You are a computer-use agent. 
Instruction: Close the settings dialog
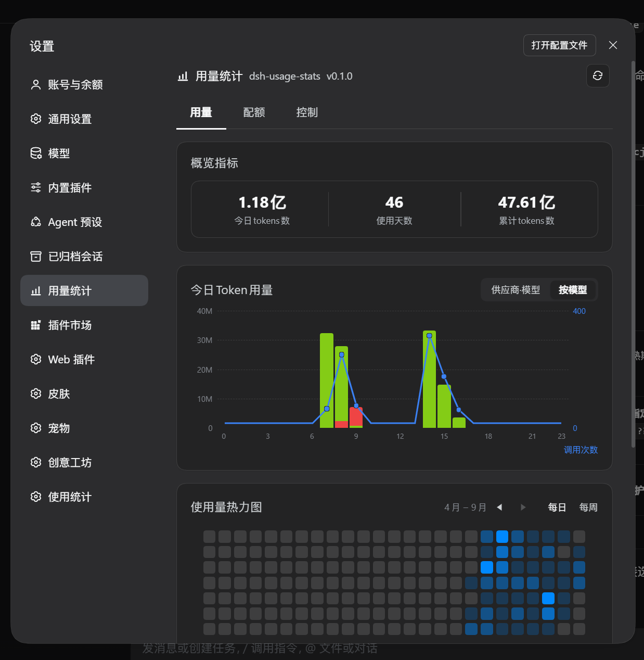coord(613,45)
